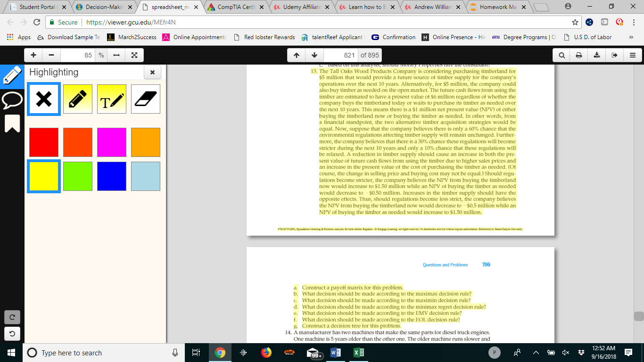Click the page number field showing 821
This screenshot has height=362, width=644.
pos(340,55)
